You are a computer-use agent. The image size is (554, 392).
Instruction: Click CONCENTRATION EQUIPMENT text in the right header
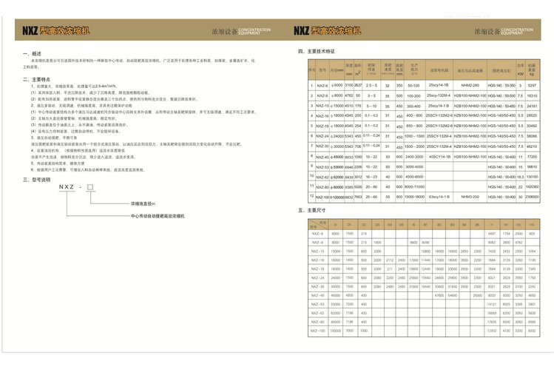[x=517, y=32]
